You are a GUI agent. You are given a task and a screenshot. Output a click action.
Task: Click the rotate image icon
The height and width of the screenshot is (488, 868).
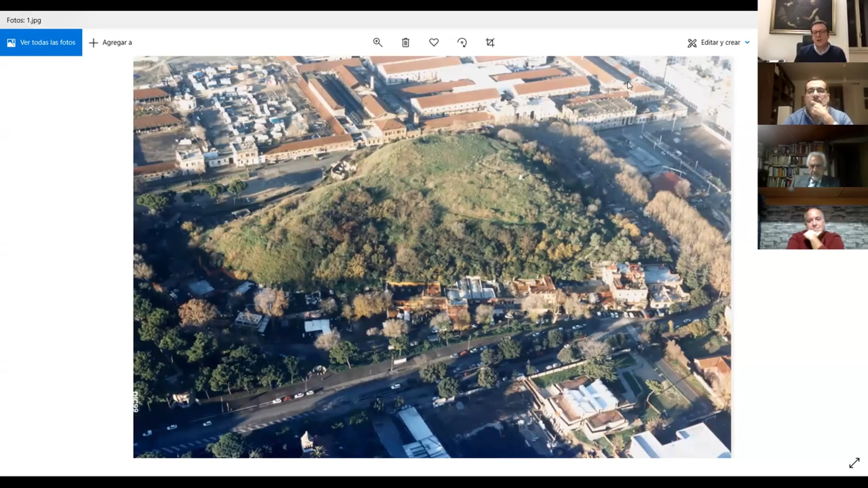pyautogui.click(x=462, y=43)
